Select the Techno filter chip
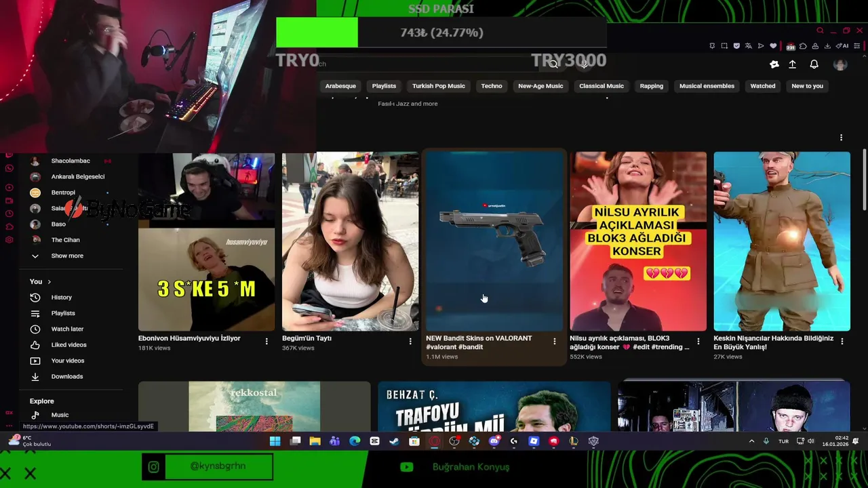Viewport: 868px width, 488px height. tap(492, 86)
